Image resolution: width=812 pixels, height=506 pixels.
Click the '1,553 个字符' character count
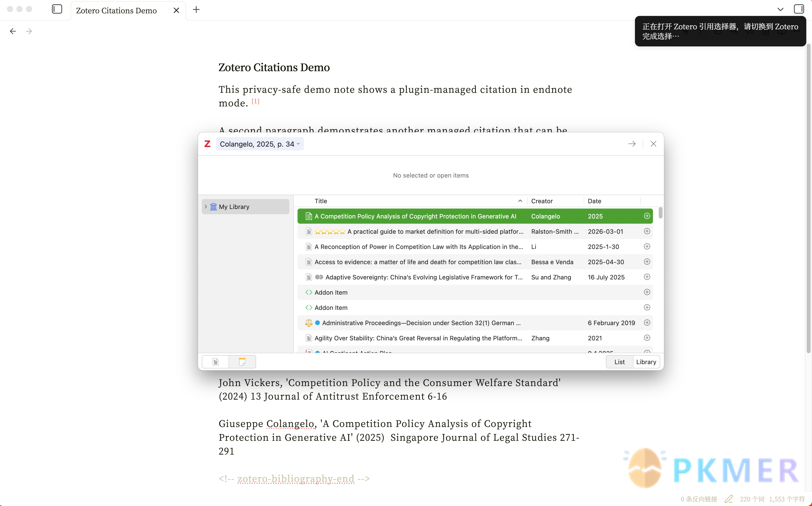pyautogui.click(x=787, y=499)
